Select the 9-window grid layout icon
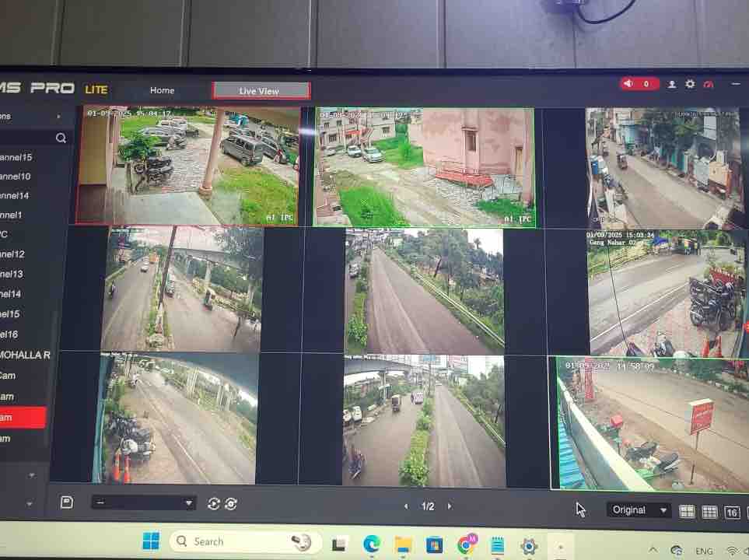Screen dimensions: 749x560 (709, 512)
